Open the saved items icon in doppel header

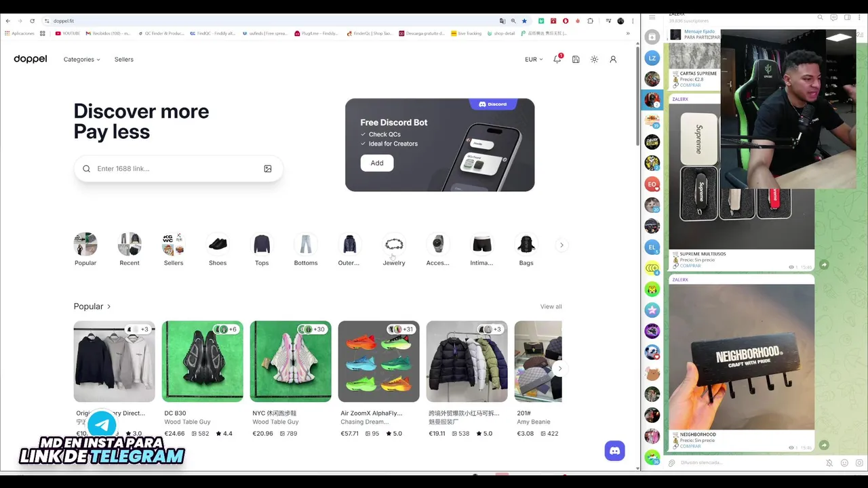(x=576, y=59)
